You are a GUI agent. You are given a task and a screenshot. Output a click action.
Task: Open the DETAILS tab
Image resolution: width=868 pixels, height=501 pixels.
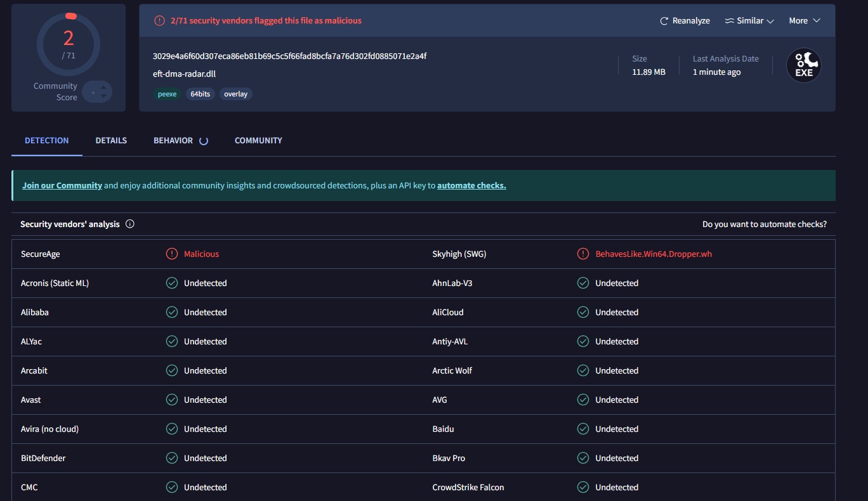point(111,141)
